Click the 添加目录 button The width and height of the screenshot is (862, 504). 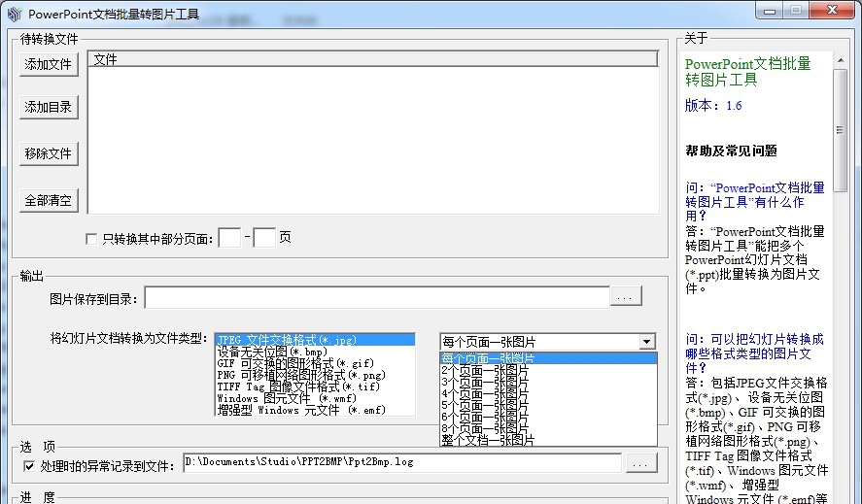49,107
